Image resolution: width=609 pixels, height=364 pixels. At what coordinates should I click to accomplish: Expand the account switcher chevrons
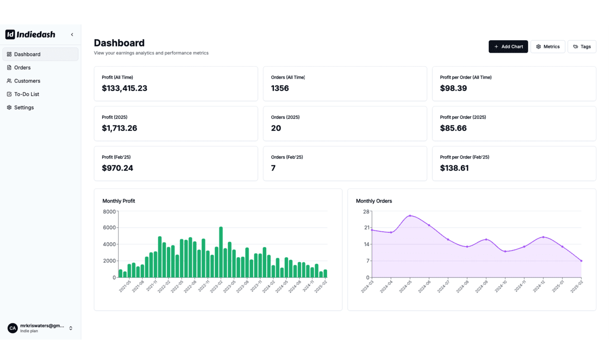tap(71, 328)
